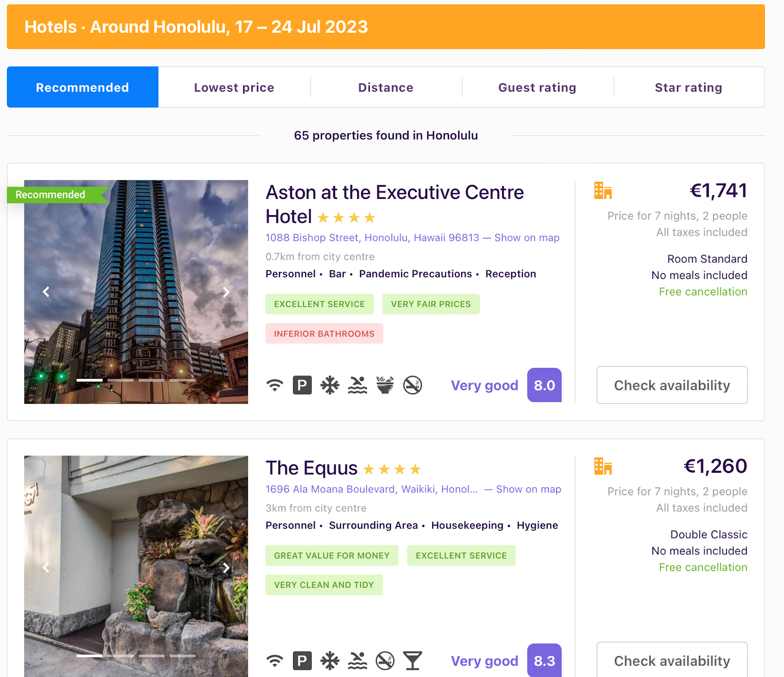Image resolution: width=784 pixels, height=677 pixels.
Task: Click Free cancellation under Double Classic
Action: [x=703, y=567]
